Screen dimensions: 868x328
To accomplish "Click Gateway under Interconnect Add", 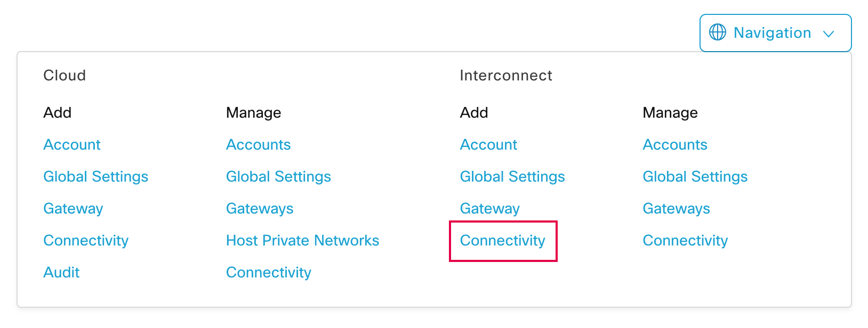I will [489, 208].
